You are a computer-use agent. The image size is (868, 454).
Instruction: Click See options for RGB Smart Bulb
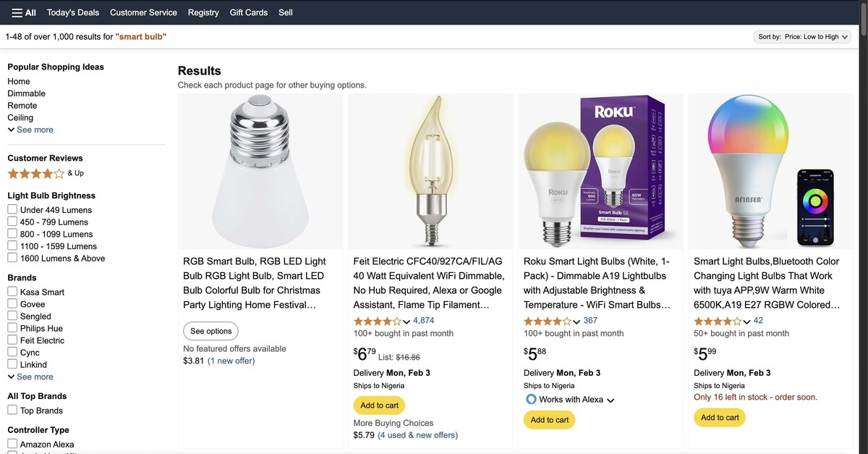[x=210, y=331]
